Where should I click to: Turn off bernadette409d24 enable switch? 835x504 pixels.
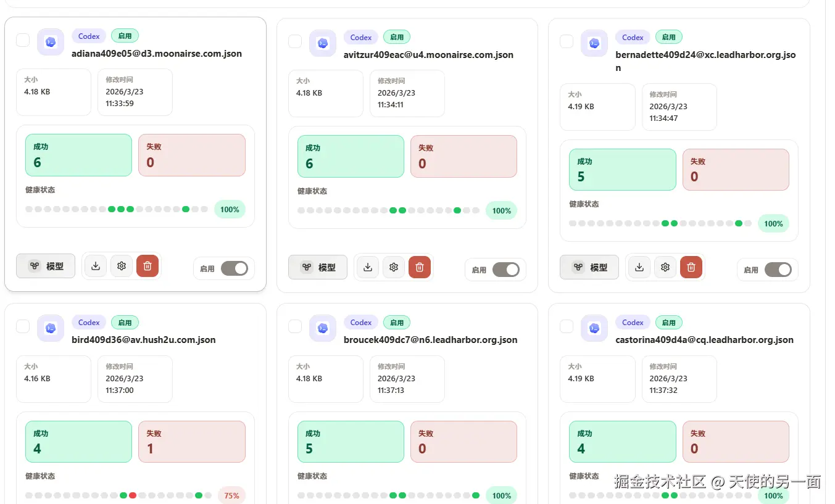click(778, 270)
